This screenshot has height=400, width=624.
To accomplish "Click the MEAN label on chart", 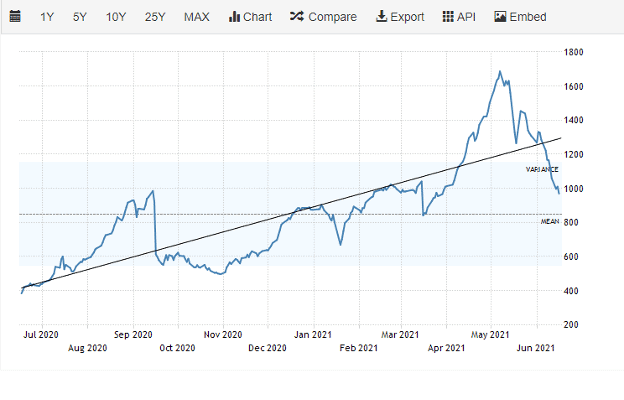I will [550, 221].
